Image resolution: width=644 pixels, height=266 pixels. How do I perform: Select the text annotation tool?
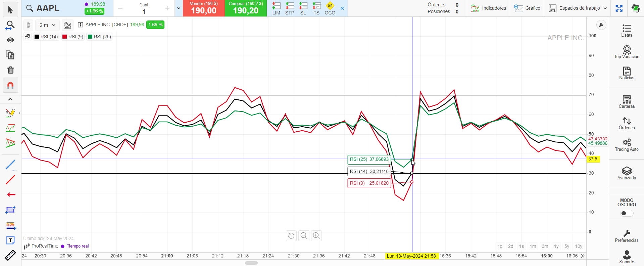tap(10, 240)
